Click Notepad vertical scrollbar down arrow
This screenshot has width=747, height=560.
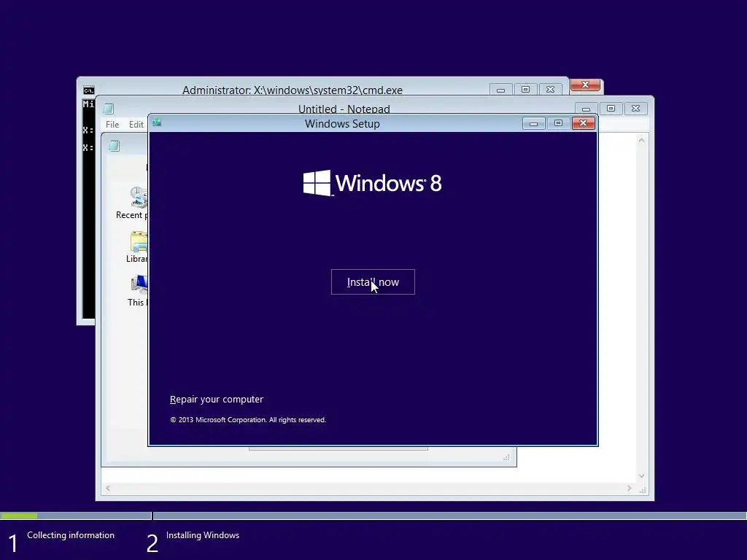coord(641,476)
